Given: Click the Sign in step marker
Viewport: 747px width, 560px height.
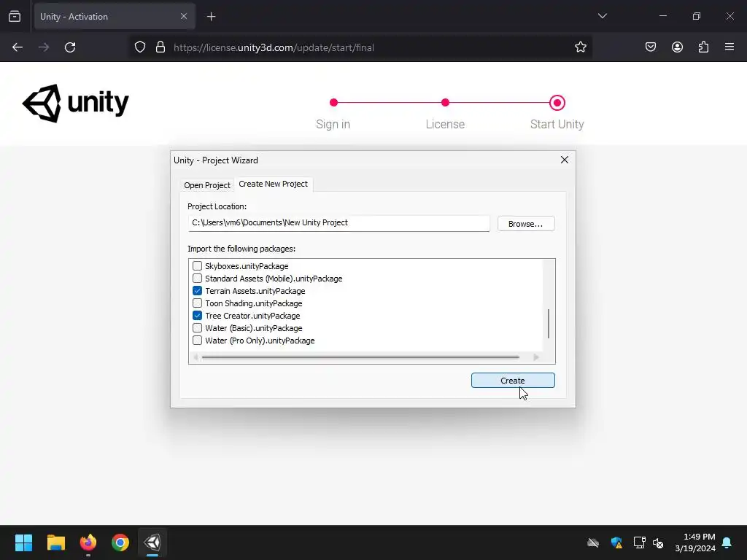Looking at the screenshot, I should coord(333,102).
